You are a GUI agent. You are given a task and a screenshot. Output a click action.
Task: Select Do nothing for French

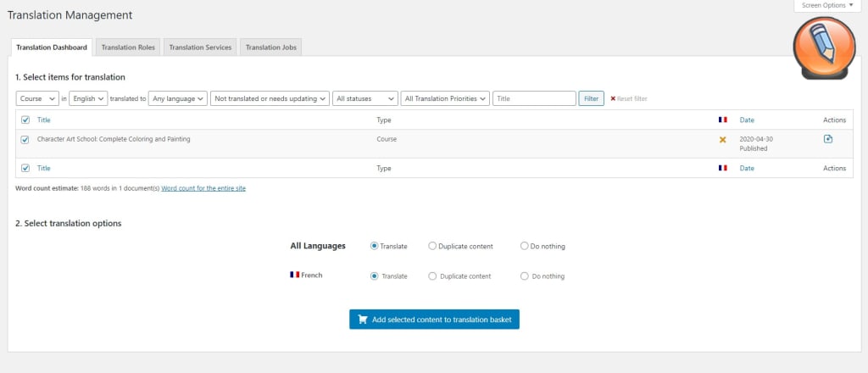click(x=524, y=276)
